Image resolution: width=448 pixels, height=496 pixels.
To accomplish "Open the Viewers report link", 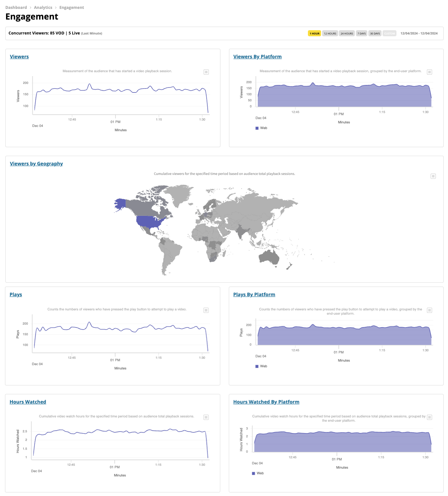I will tap(19, 57).
